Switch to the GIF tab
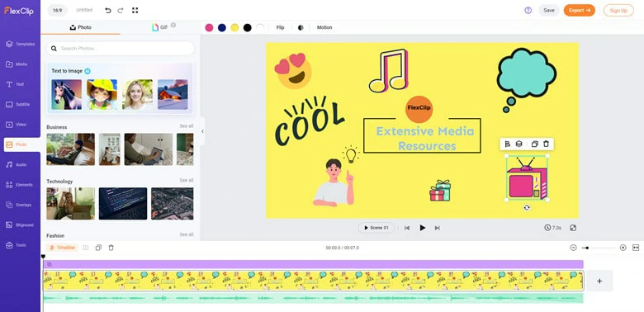 click(x=160, y=27)
